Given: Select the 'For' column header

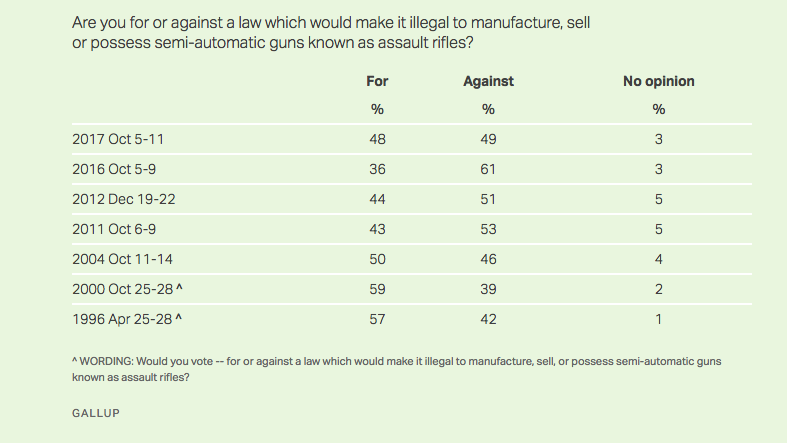Looking at the screenshot, I should 377,81.
